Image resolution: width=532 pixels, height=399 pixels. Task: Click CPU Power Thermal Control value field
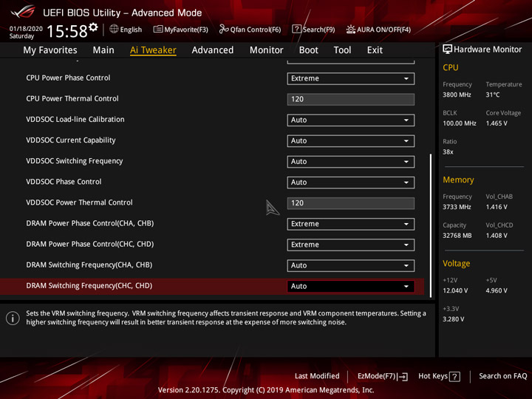[x=350, y=99]
